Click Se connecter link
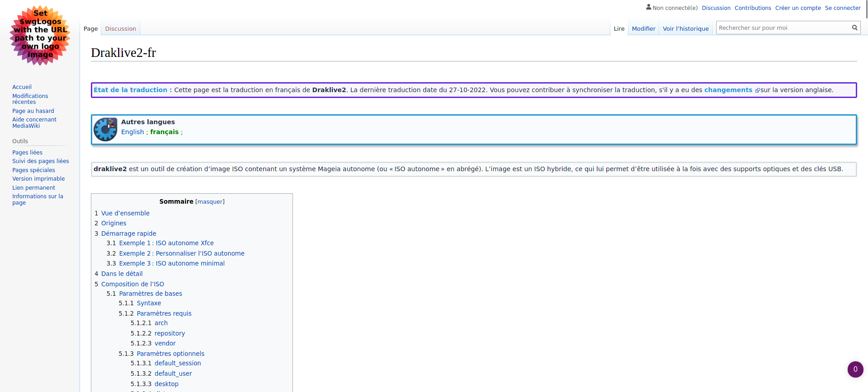This screenshot has width=868, height=392. 843,8
